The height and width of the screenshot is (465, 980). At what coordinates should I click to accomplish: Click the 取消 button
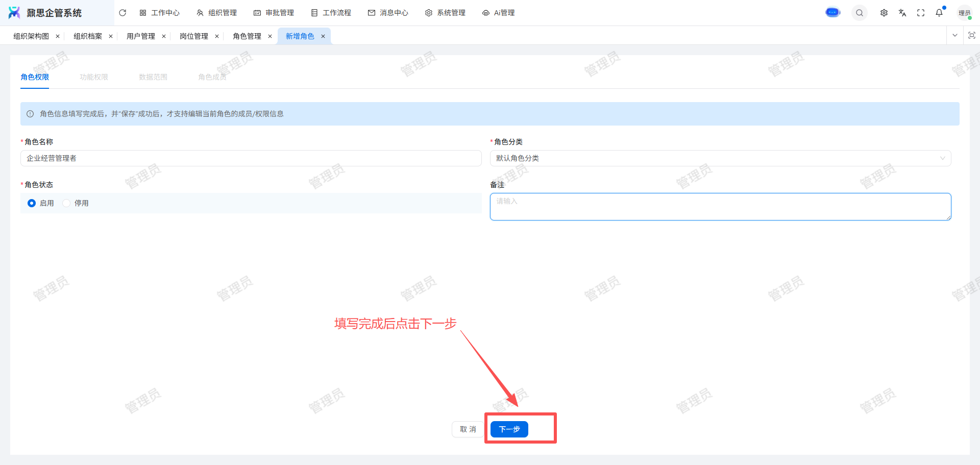click(x=468, y=429)
